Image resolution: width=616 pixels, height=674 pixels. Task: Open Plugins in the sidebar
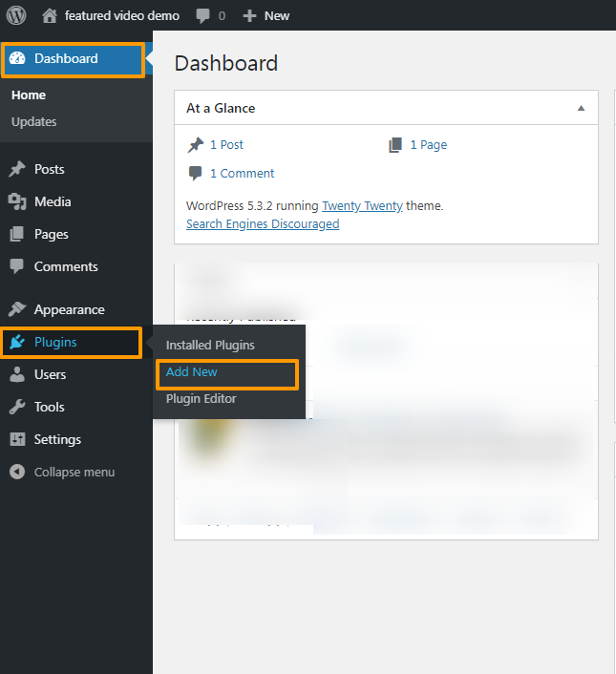55,342
